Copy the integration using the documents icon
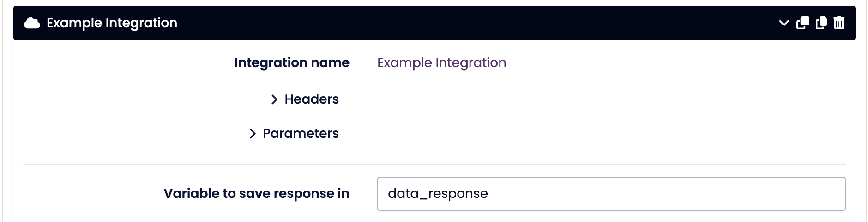The height and width of the screenshot is (222, 868). pyautogui.click(x=821, y=23)
